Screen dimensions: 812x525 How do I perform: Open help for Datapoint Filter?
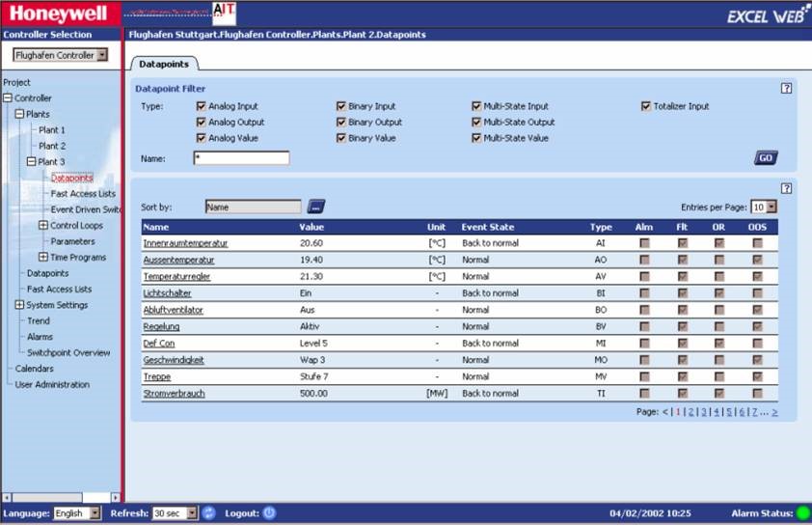[786, 88]
